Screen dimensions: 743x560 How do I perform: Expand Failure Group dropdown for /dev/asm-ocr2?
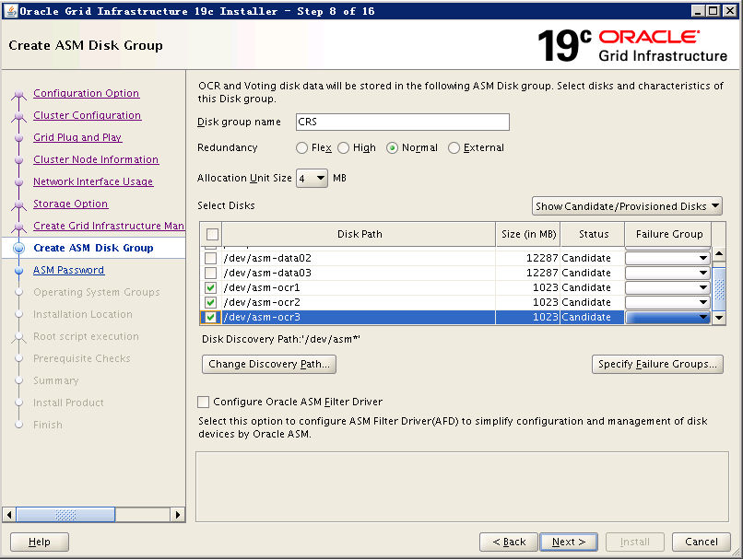pos(667,302)
